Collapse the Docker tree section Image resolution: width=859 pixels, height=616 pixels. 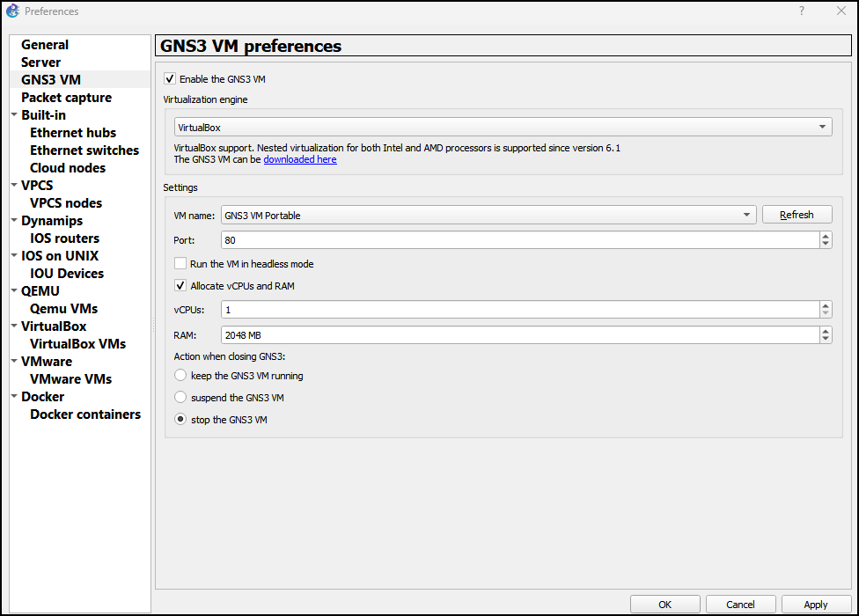[14, 396]
